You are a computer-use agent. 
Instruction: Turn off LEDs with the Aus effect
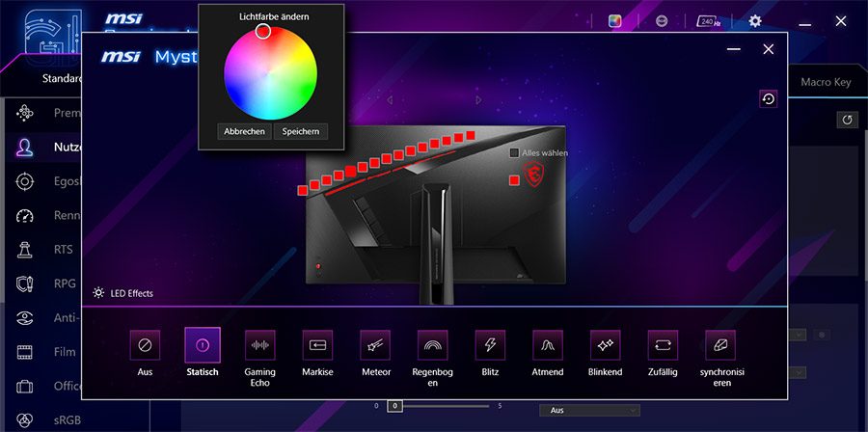pos(145,344)
